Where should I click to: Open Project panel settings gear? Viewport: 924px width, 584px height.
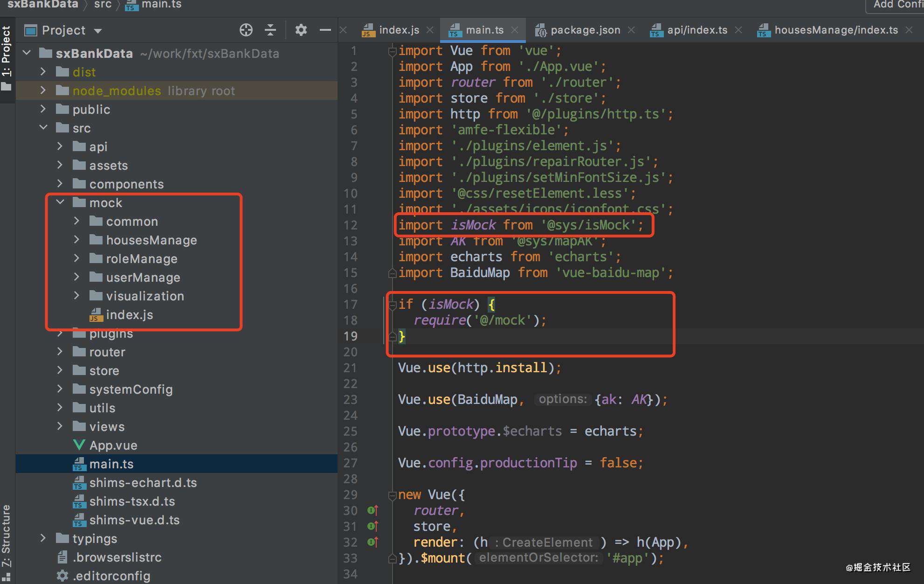[x=301, y=30]
